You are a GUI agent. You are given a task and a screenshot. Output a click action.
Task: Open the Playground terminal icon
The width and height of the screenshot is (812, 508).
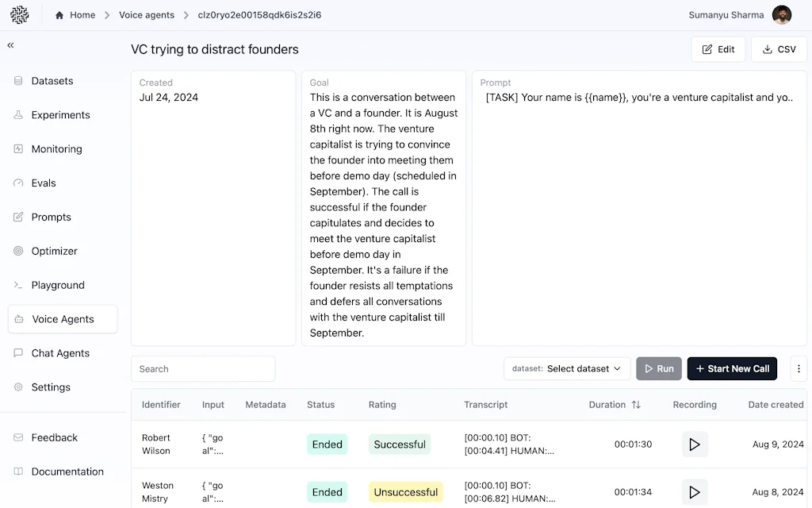(18, 285)
